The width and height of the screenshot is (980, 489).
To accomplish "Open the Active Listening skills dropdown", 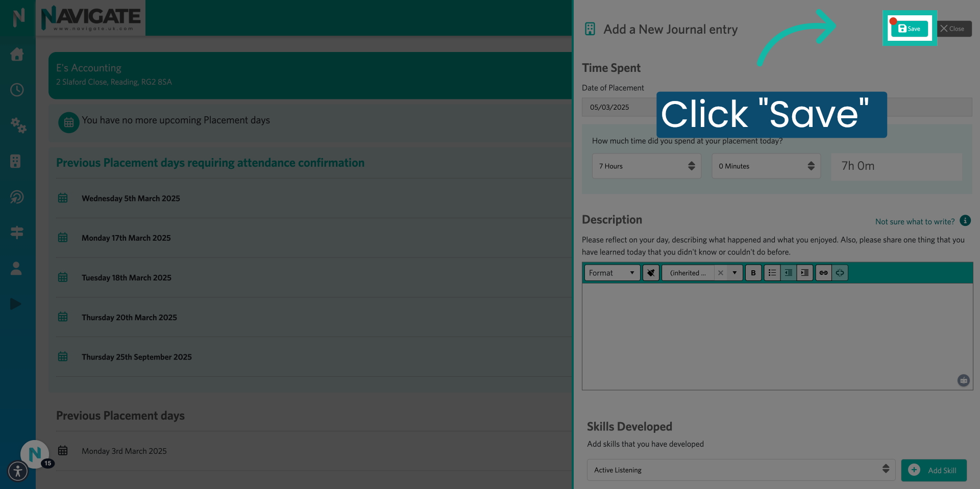I will point(740,470).
